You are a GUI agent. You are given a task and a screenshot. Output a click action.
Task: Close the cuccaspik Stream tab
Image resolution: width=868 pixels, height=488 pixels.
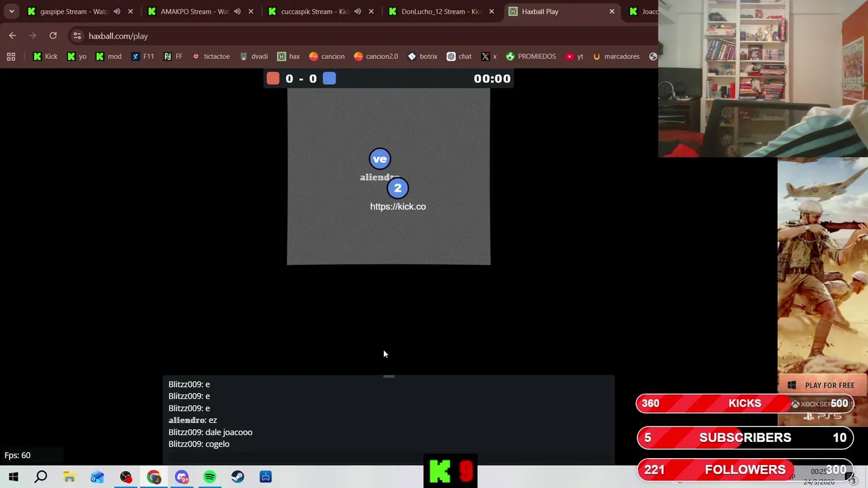[371, 12]
